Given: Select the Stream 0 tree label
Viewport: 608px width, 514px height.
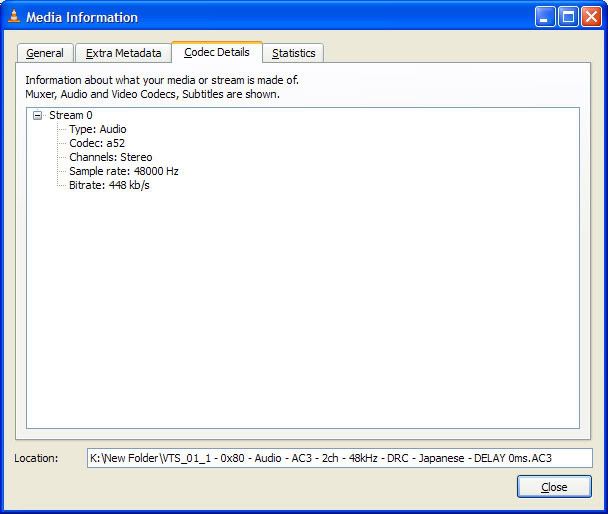Looking at the screenshot, I should click(x=70, y=116).
